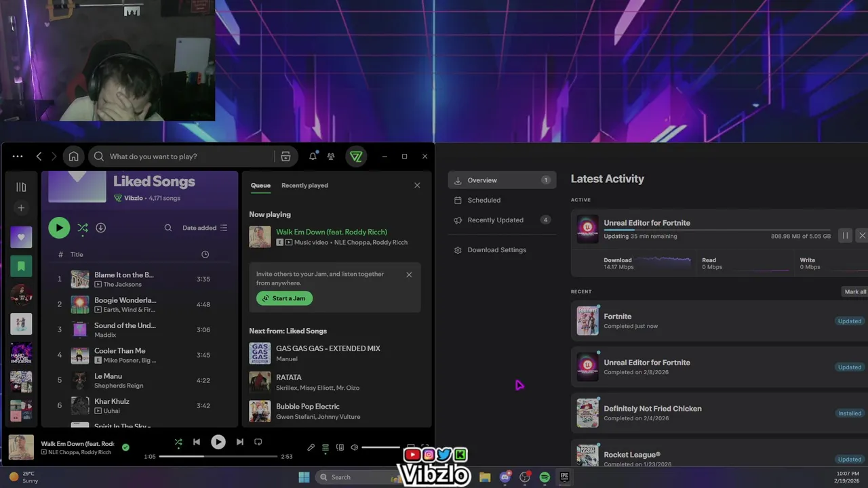The image size is (868, 488).
Task: Open the Vibzlo profile avatar menu
Action: [356, 157]
